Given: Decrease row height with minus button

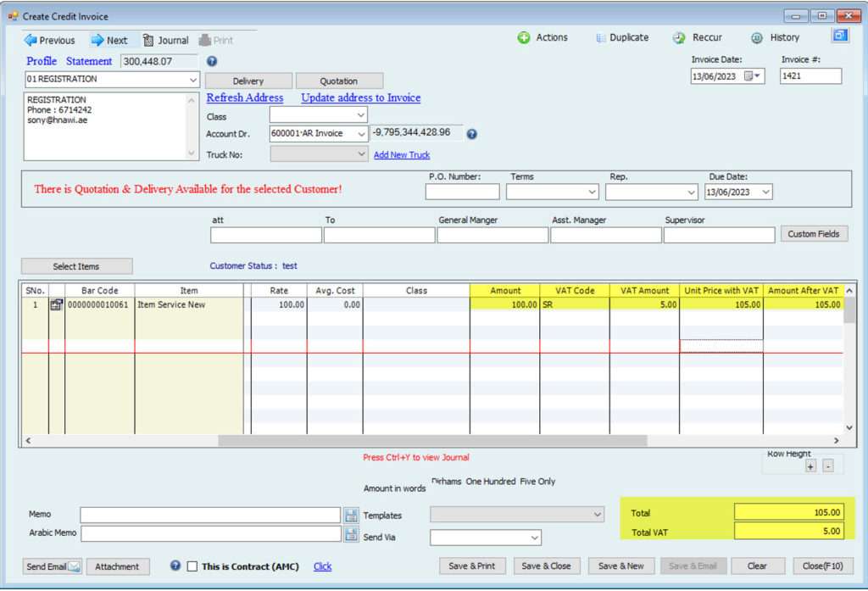Looking at the screenshot, I should (x=828, y=466).
